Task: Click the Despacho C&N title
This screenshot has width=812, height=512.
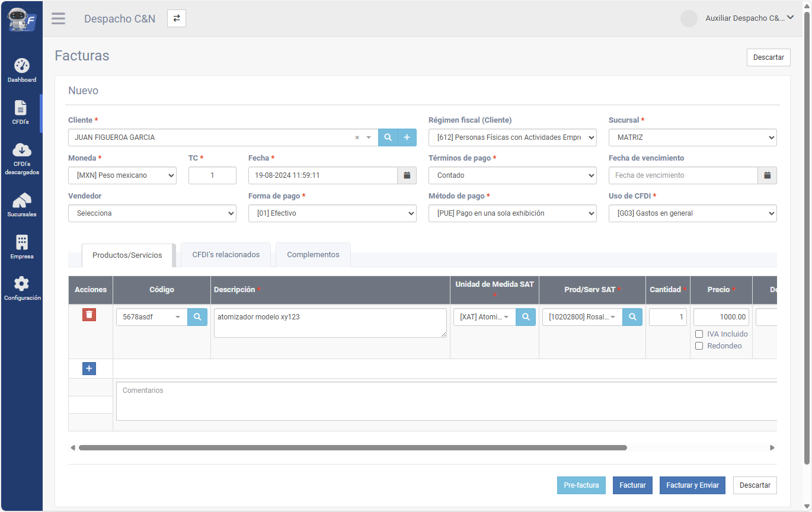Action: [x=120, y=18]
